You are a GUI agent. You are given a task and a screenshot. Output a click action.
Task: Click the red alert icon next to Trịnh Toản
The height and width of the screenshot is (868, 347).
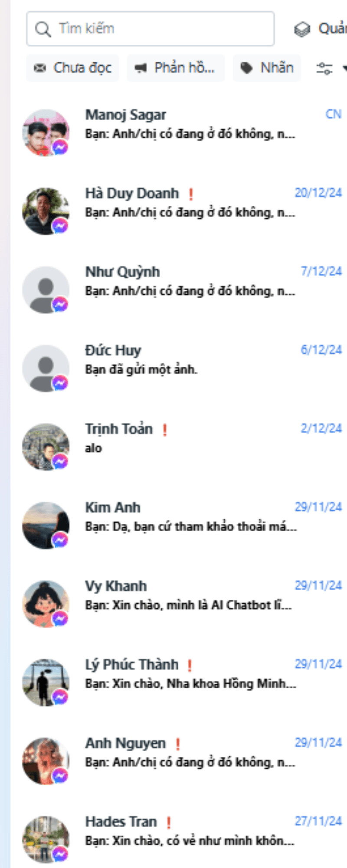click(x=165, y=430)
